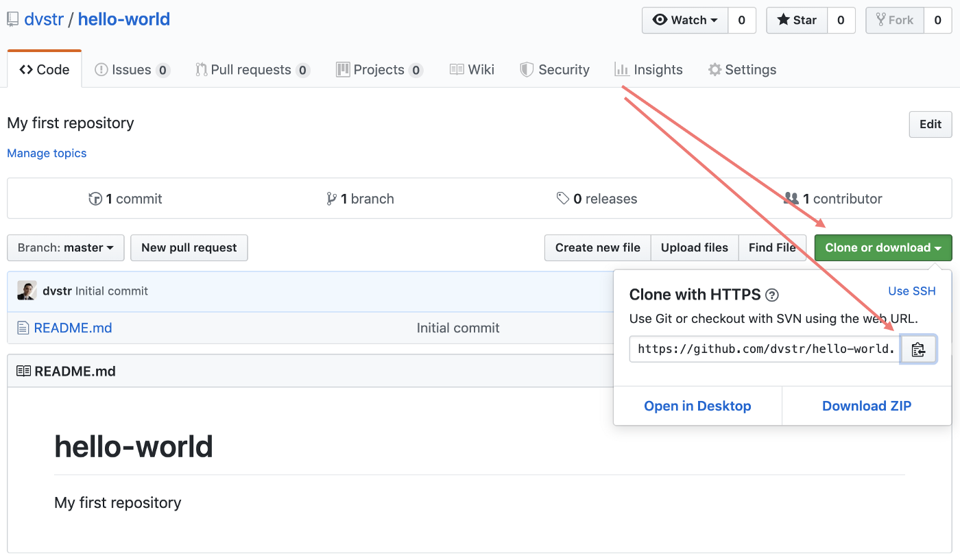
Task: Toggle the Clone or download dropdown
Action: (883, 247)
